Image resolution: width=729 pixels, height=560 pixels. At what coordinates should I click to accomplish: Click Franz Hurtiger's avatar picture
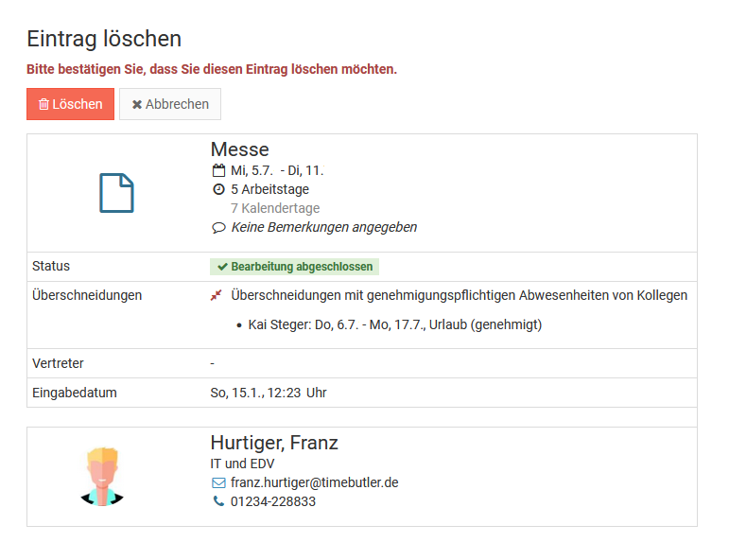(x=102, y=477)
